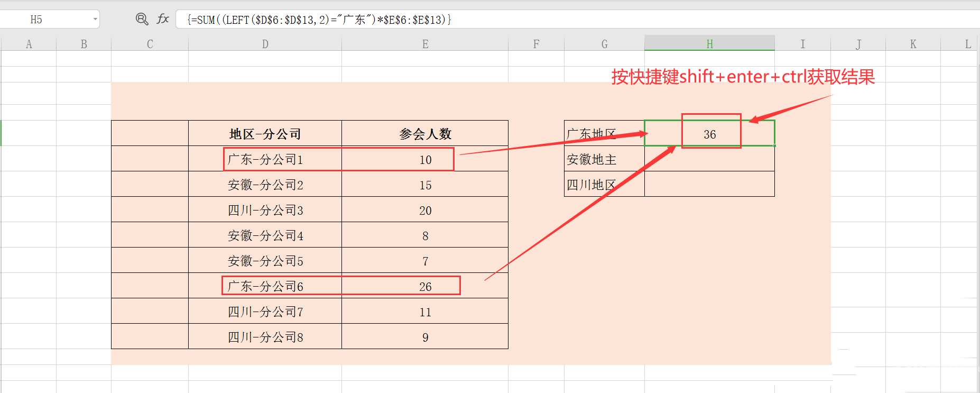Click the attendee count cell with 11
The width and height of the screenshot is (980, 393).
tap(425, 311)
